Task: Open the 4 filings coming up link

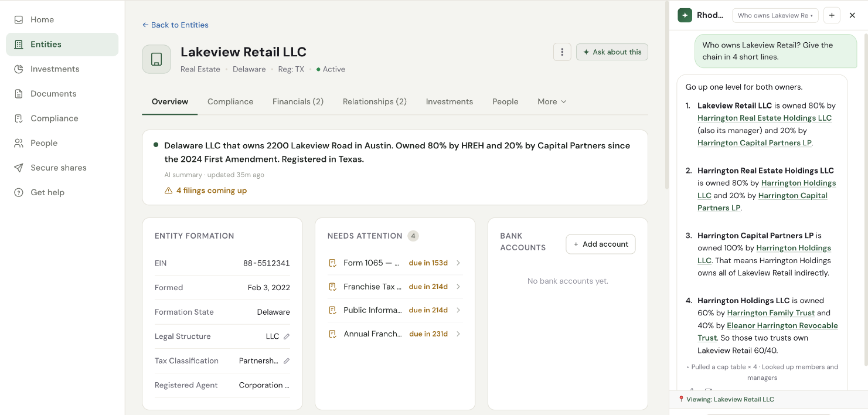Action: [212, 191]
